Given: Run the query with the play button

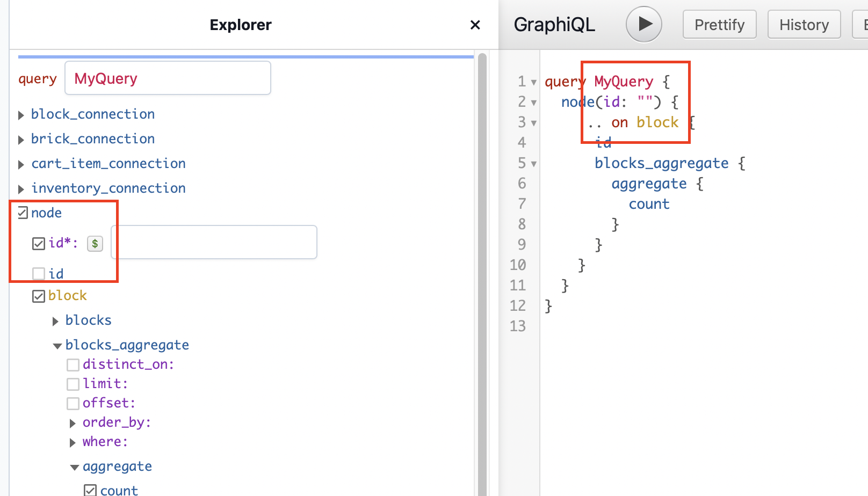Looking at the screenshot, I should [643, 24].
